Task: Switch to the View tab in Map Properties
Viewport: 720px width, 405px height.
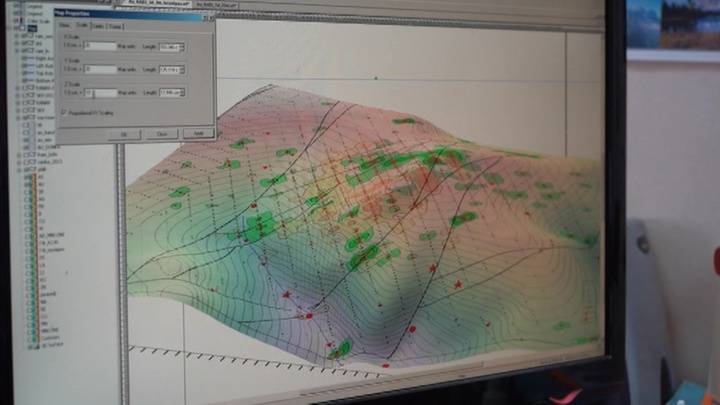Action: 65,26
